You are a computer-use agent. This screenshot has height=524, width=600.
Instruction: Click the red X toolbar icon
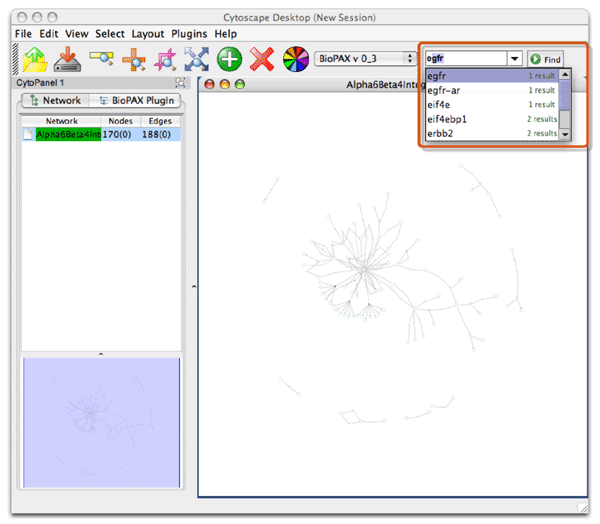pyautogui.click(x=262, y=60)
